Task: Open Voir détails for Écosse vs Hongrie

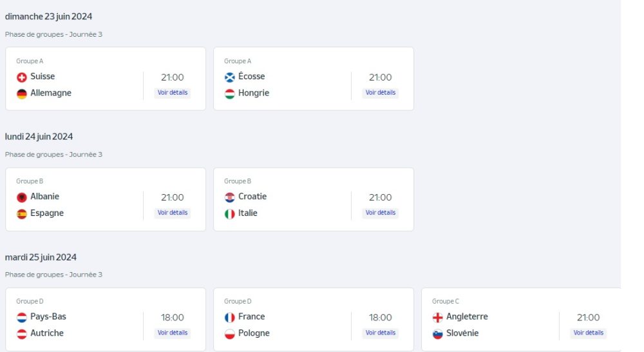Action: [x=381, y=93]
